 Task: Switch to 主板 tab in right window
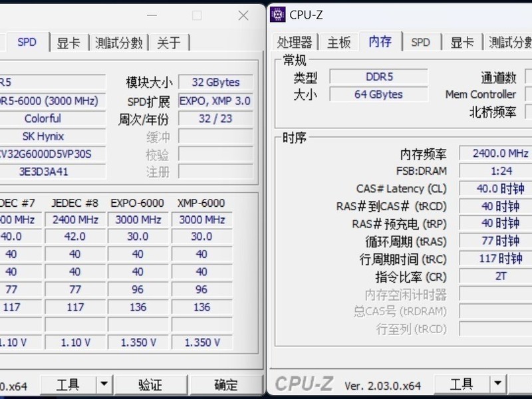pyautogui.click(x=338, y=43)
